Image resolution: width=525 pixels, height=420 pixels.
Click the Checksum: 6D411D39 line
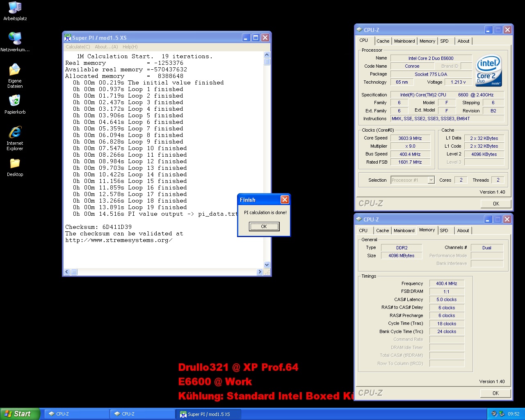click(98, 227)
